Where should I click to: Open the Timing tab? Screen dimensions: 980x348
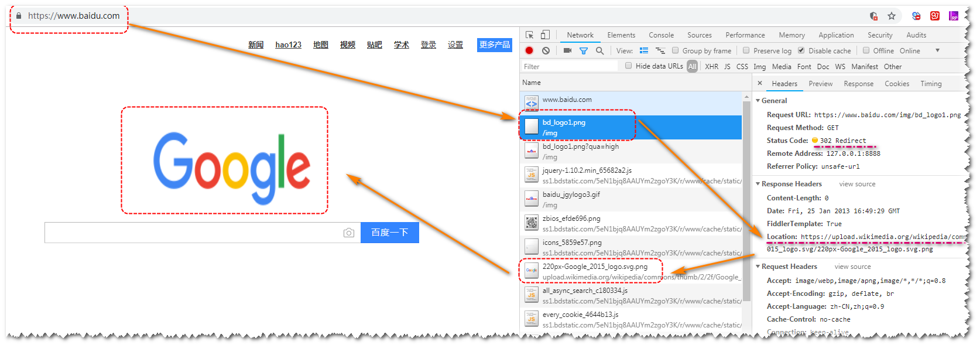(x=931, y=84)
